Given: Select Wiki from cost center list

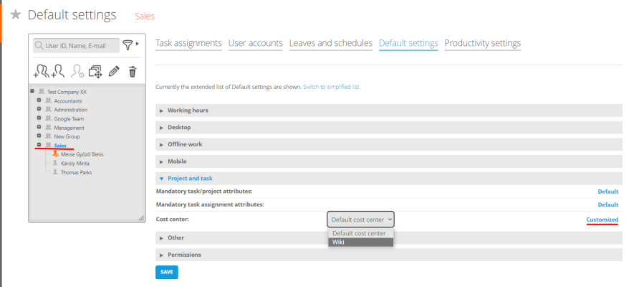Looking at the screenshot, I should coord(360,242).
